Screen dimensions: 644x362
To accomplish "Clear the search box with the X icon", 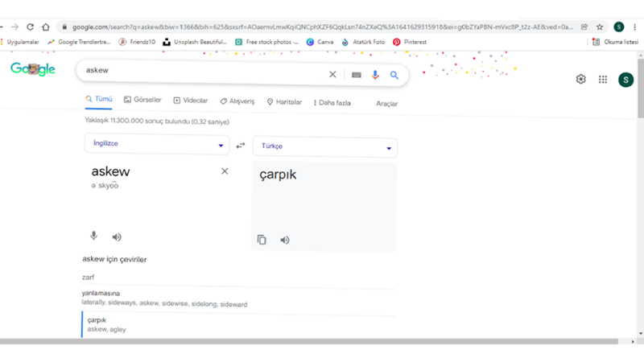I will (332, 75).
